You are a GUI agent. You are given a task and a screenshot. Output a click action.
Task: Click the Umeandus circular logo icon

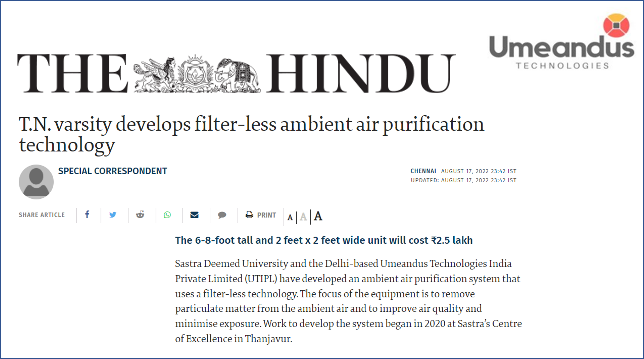616,26
